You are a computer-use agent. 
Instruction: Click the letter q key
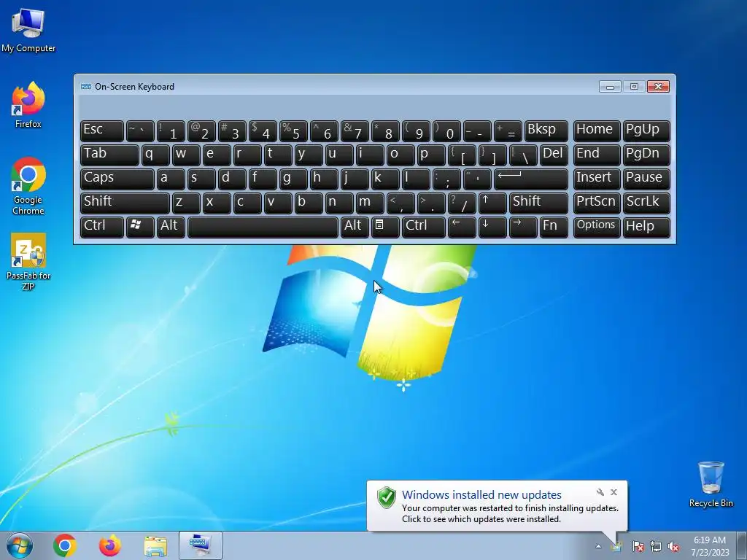155,155
